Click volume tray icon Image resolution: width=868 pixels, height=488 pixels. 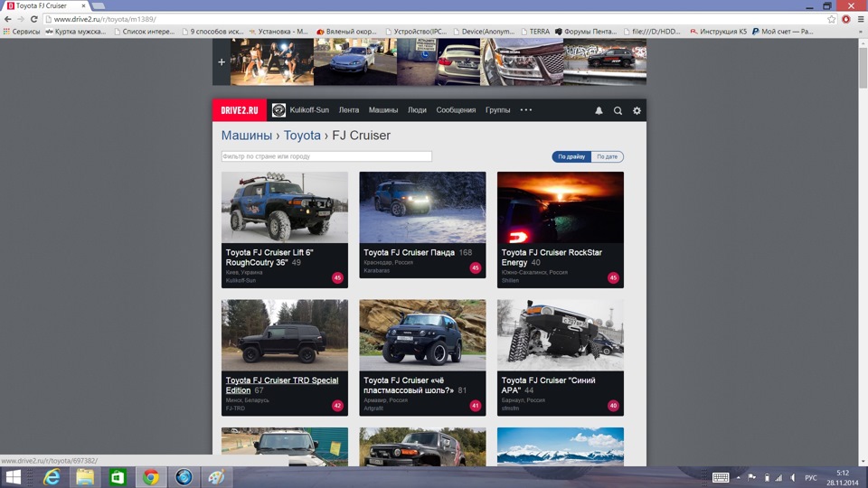pyautogui.click(x=793, y=477)
